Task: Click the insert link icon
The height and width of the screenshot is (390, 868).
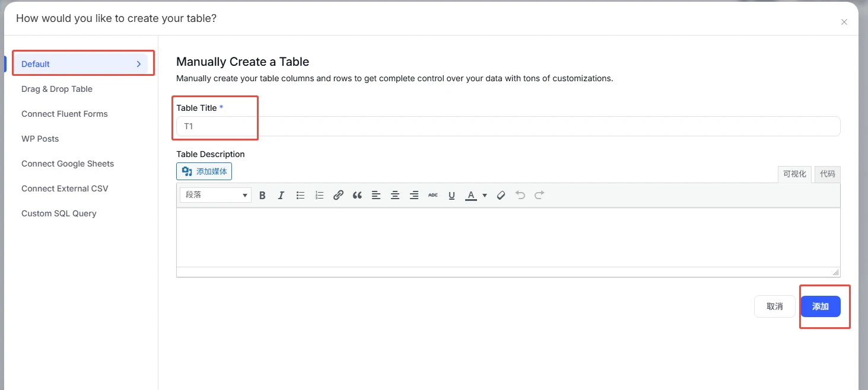Action: pos(338,195)
